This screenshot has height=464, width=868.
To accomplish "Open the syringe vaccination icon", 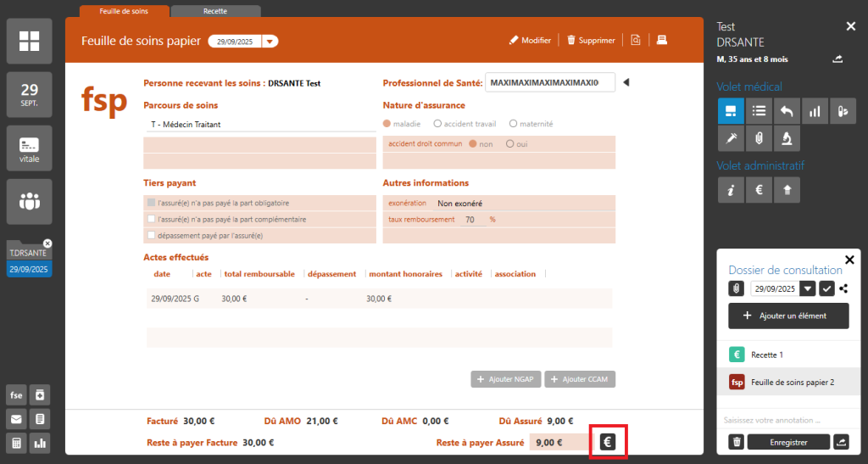I will 731,137.
